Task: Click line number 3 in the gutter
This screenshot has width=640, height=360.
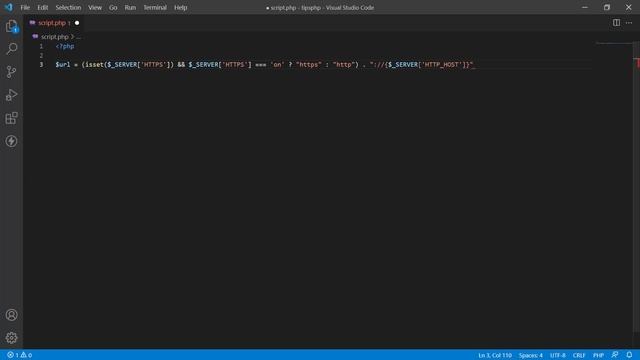Action: [x=41, y=64]
